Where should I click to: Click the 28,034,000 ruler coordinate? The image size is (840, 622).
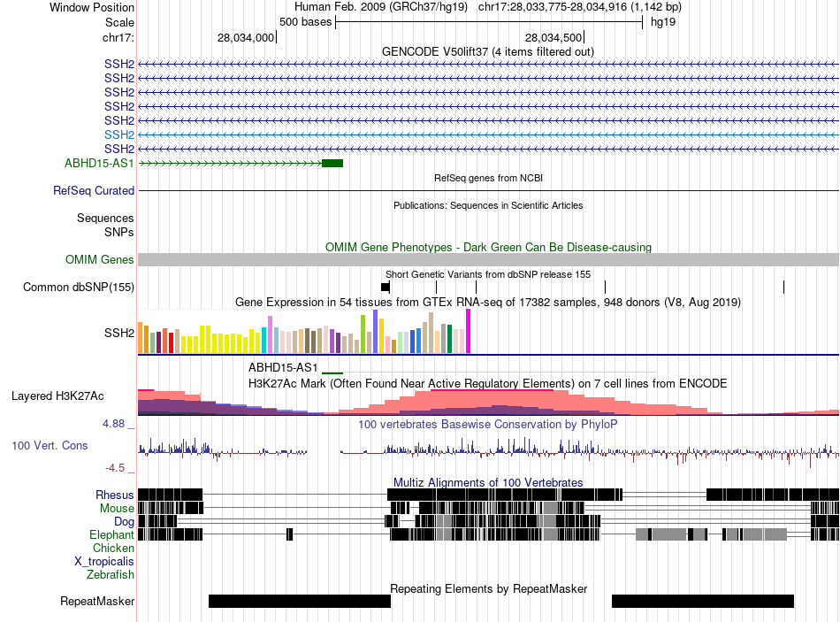245,37
